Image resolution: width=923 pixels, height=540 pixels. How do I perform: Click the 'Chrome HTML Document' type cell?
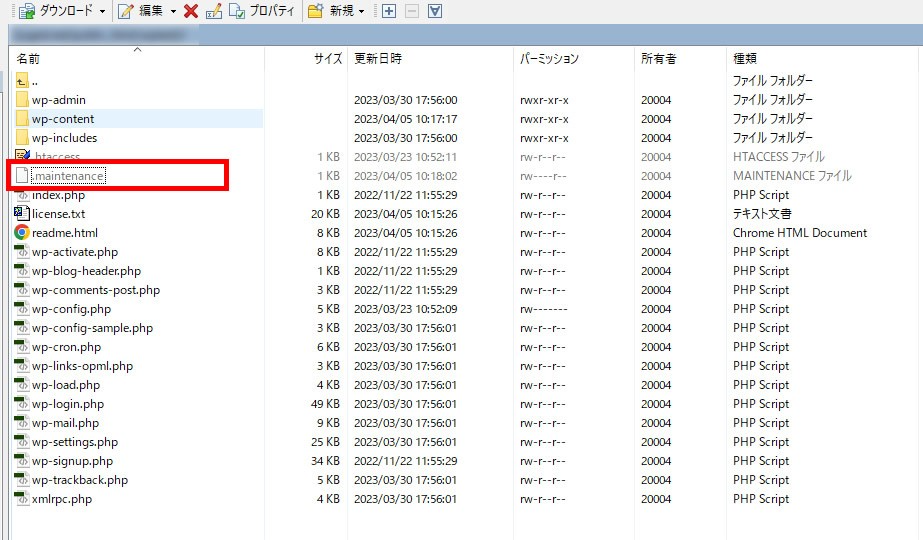(x=800, y=233)
